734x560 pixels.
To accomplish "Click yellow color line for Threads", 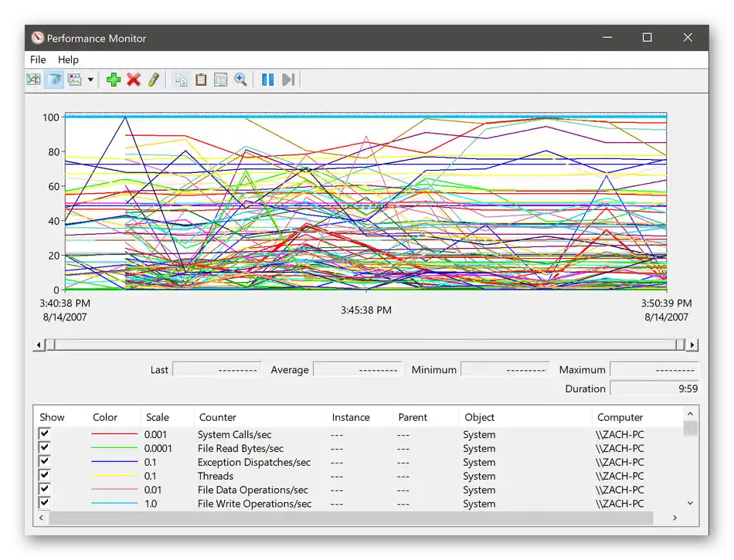I will coord(114,476).
